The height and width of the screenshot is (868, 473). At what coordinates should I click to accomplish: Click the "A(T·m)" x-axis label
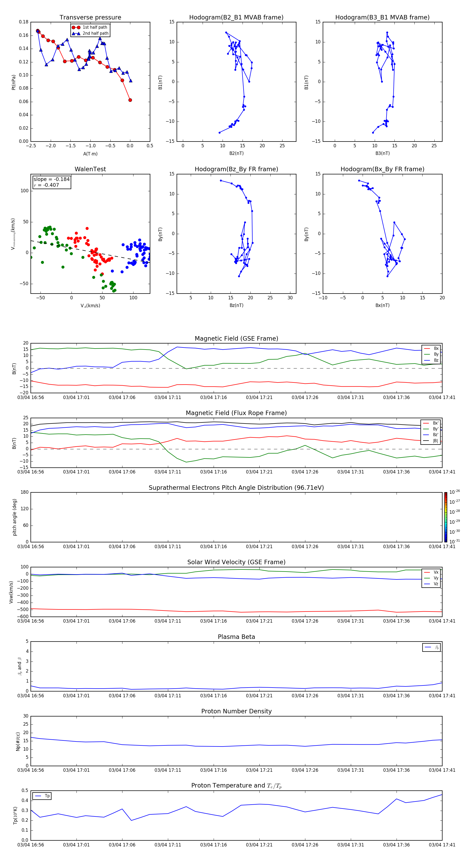(x=90, y=154)
